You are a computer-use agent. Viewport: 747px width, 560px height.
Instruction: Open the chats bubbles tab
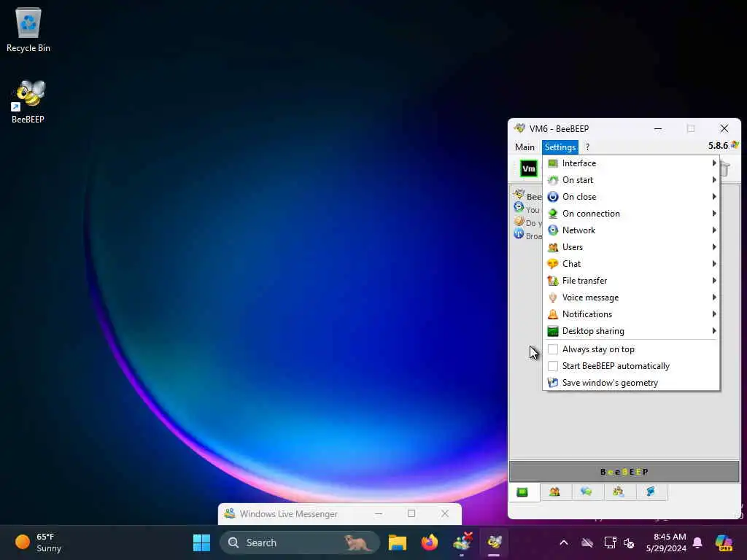(x=587, y=492)
